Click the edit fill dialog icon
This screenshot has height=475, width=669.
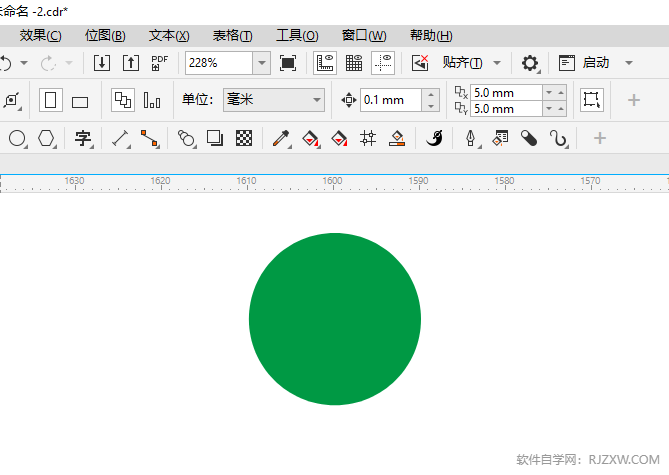coord(500,139)
